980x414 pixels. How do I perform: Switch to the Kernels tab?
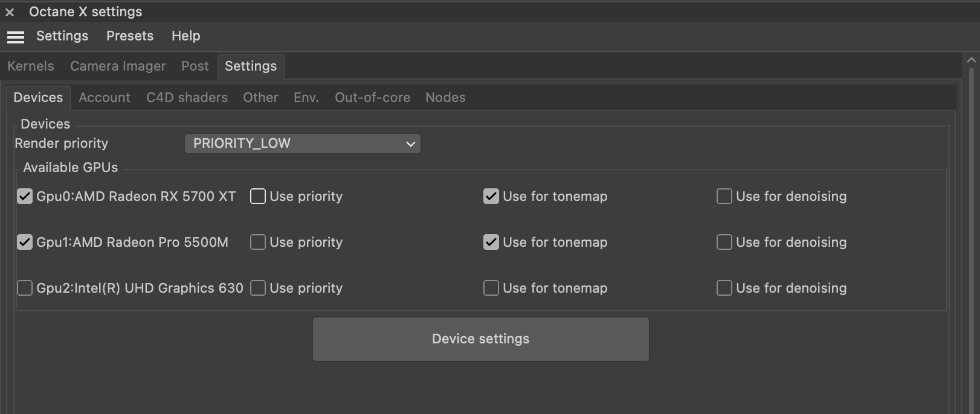pyautogui.click(x=31, y=66)
